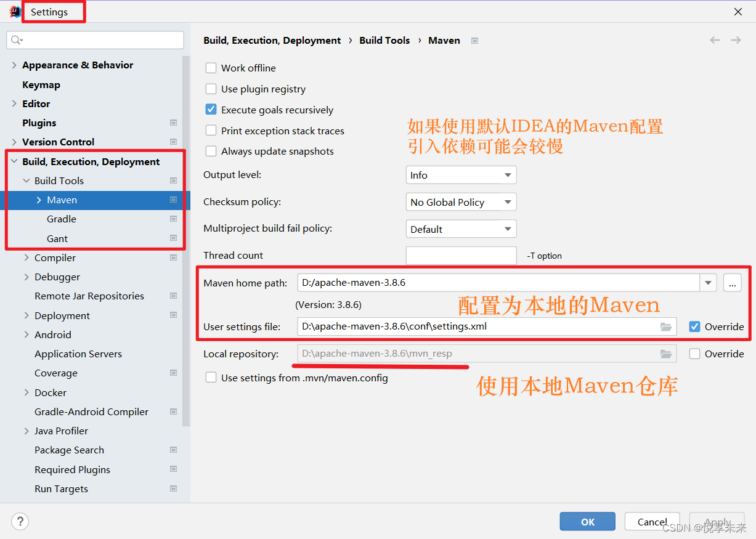This screenshot has height=539, width=756.
Task: Expand the Maven tree node chevron
Action: tap(39, 200)
